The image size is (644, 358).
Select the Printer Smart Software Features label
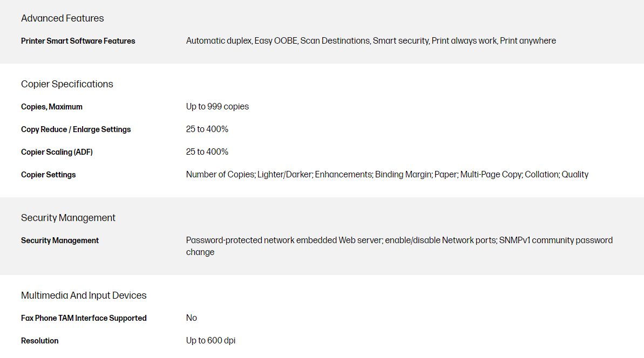tap(78, 41)
